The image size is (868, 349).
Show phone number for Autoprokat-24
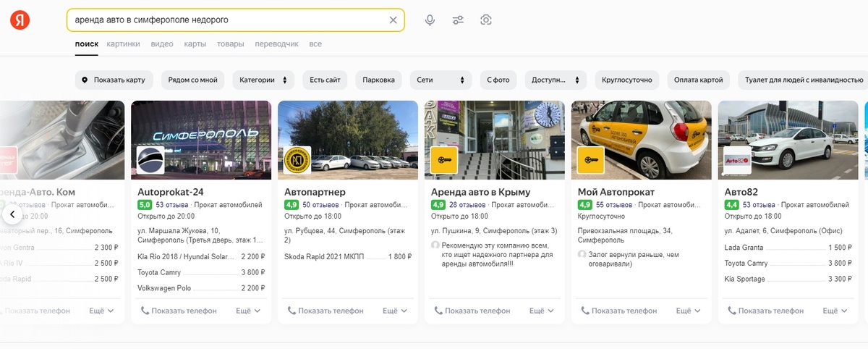point(179,311)
